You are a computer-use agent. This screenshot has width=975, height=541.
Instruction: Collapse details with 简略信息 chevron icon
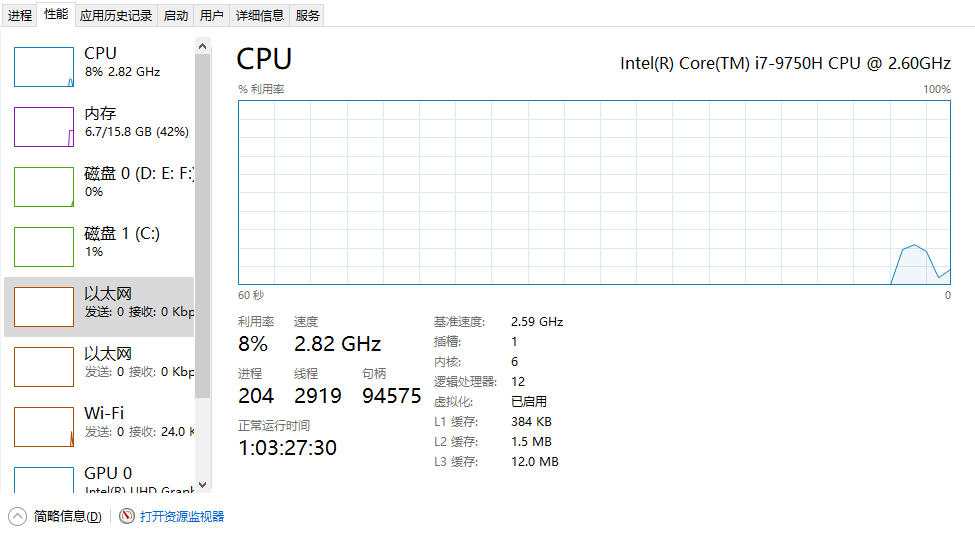(x=17, y=516)
